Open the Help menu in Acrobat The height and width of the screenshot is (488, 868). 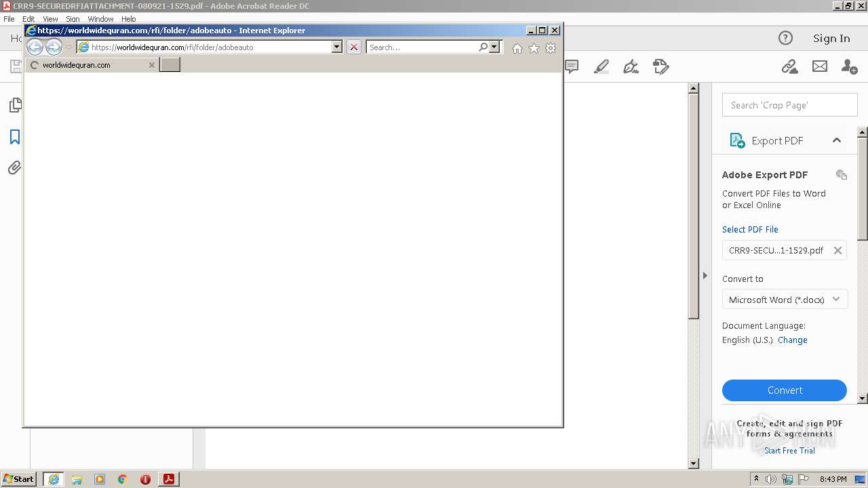pyautogui.click(x=129, y=19)
